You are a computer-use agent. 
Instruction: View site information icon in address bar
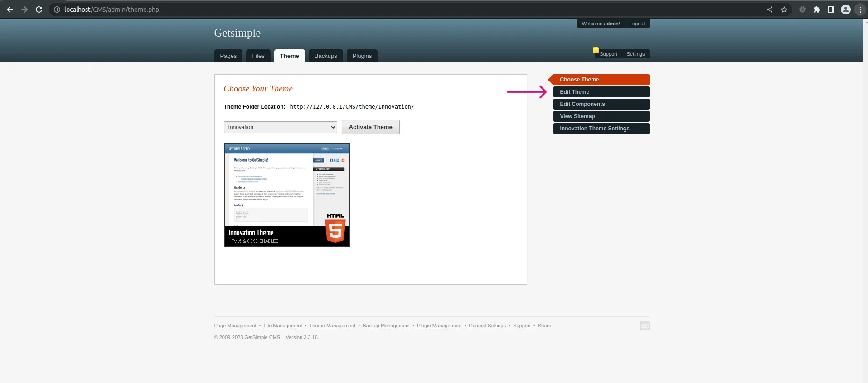(57, 10)
